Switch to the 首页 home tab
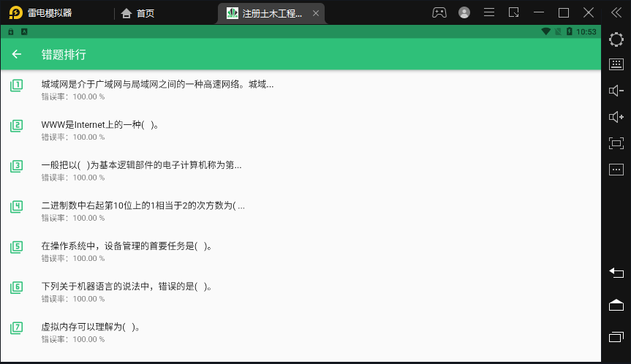Screen dimensions: 631x364 tap(137, 13)
